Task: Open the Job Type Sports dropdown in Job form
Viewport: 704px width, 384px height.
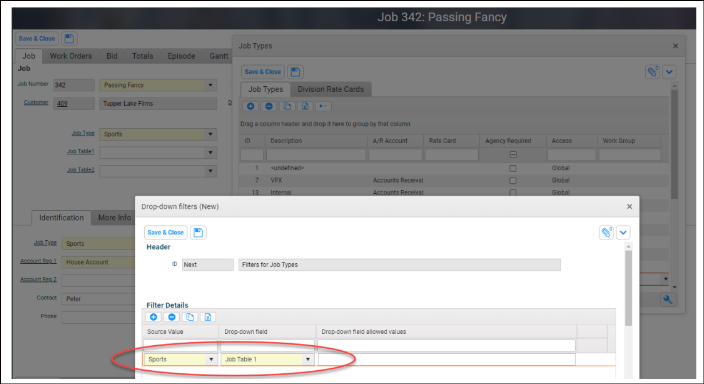Action: tap(211, 134)
